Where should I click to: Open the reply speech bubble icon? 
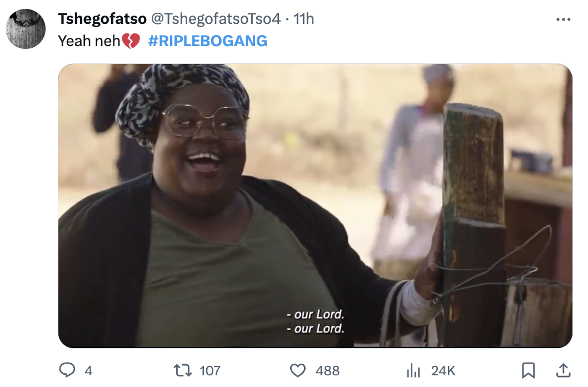[x=67, y=370]
